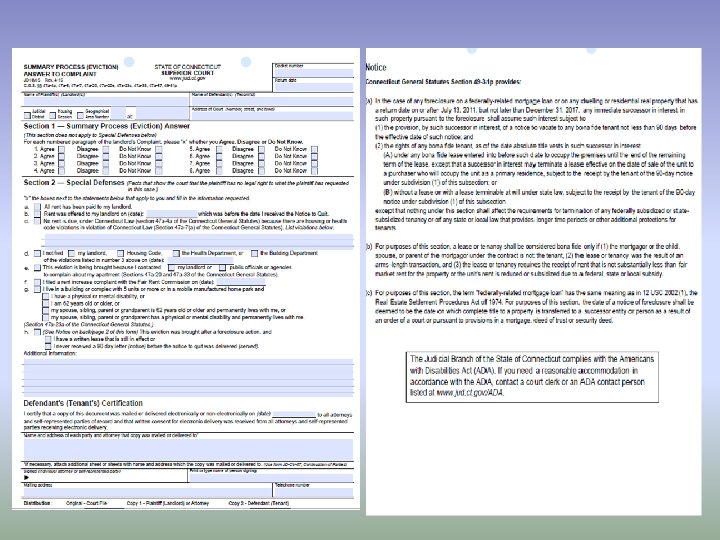Viewport: 720px width, 540px height.
Task: Click the Mailing address field
Action: click(147, 492)
